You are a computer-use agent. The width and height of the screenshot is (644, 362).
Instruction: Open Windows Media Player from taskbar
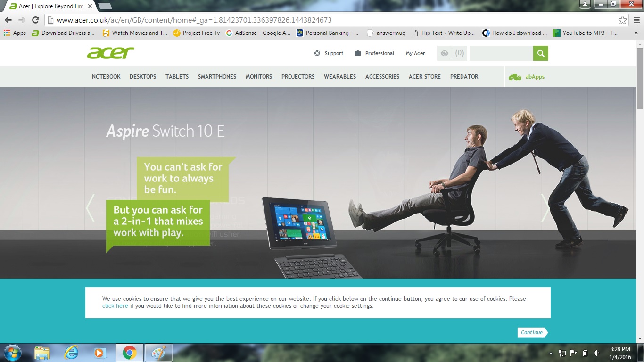[100, 353]
